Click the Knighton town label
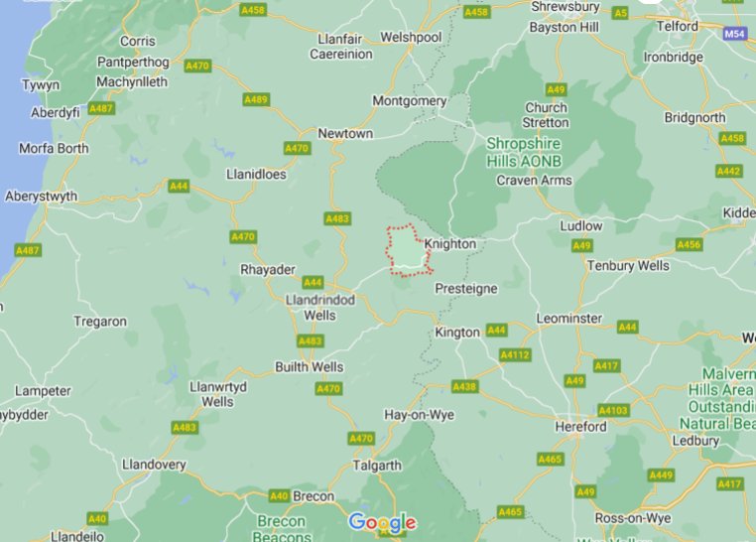 click(449, 244)
